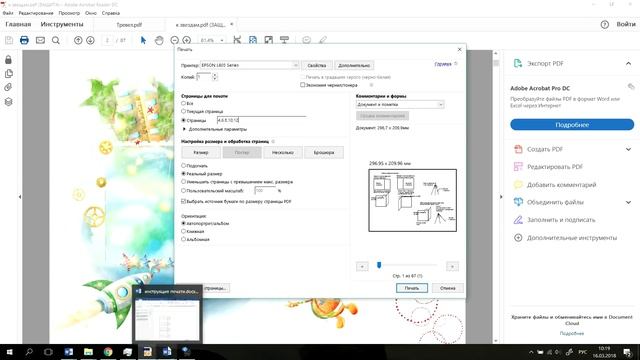Collapse the right tools pane arrow
640x360 pixels.
pyautogui.click(x=501, y=197)
